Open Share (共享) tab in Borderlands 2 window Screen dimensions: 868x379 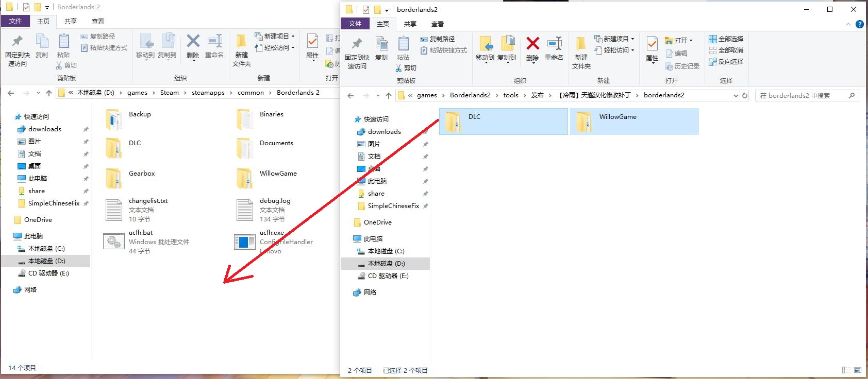point(71,21)
